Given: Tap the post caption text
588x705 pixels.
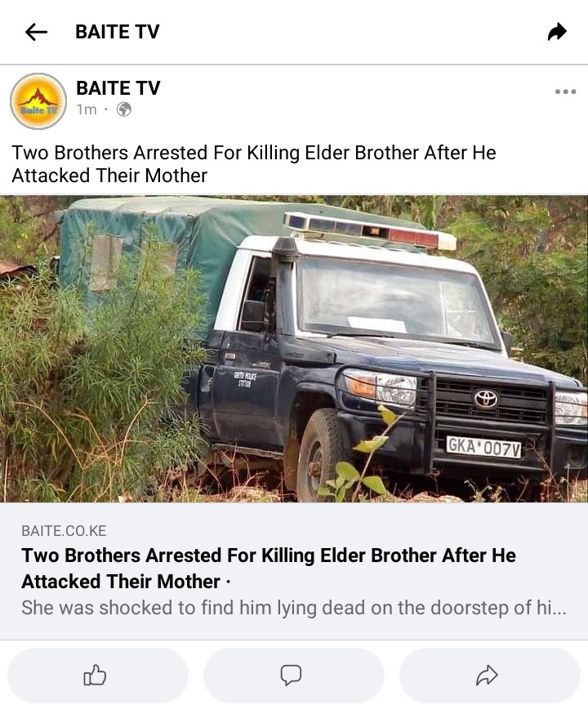Looking at the screenshot, I should pyautogui.click(x=253, y=164).
